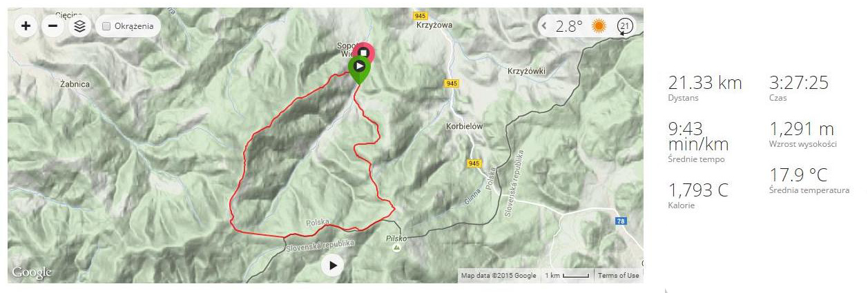This screenshot has height=293, width=868.
Task: Click the Pilsko peak triangle marker
Action: 396,247
